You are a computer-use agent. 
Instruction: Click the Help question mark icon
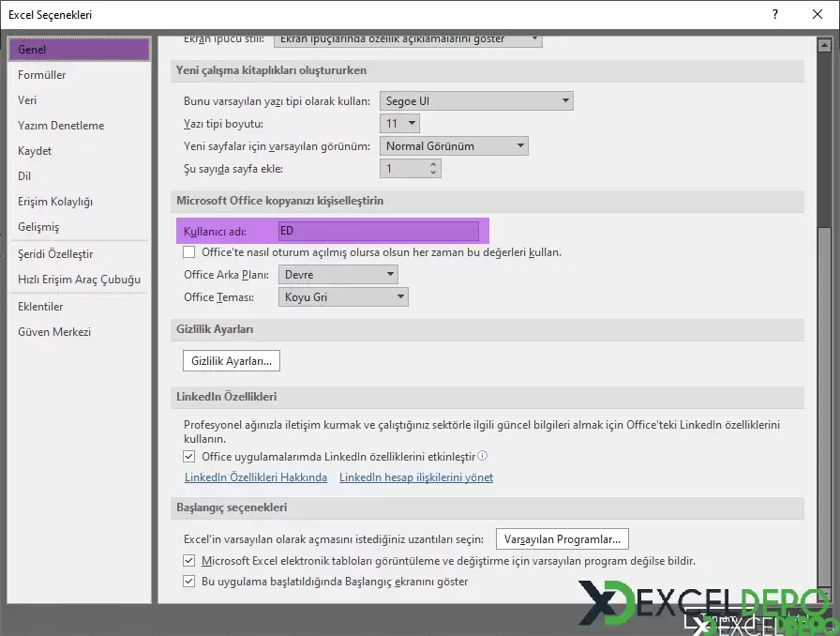[774, 15]
